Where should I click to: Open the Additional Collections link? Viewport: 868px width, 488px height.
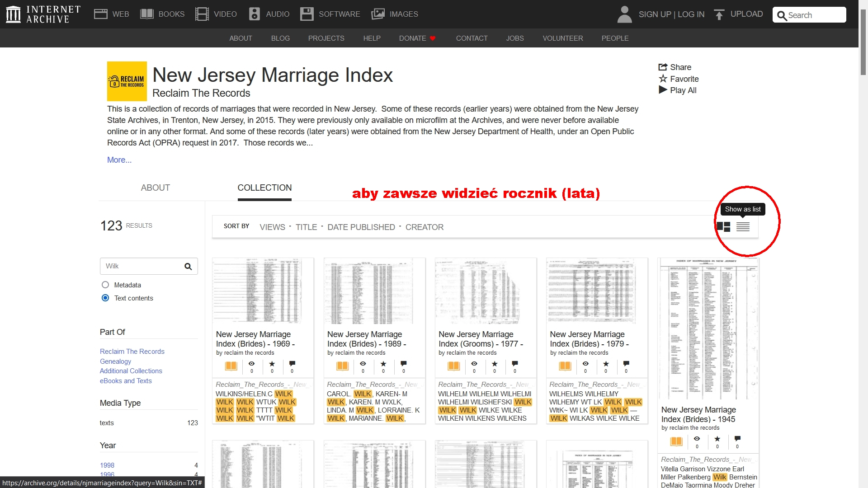tap(131, 371)
